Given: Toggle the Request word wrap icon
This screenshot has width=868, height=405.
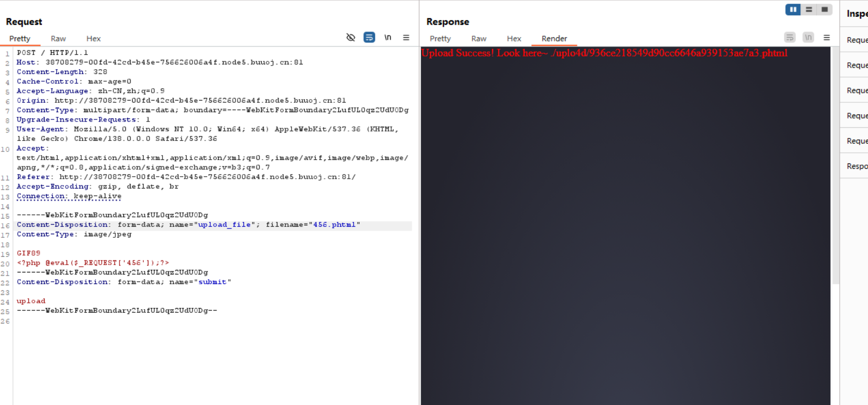Looking at the screenshot, I should click(369, 38).
